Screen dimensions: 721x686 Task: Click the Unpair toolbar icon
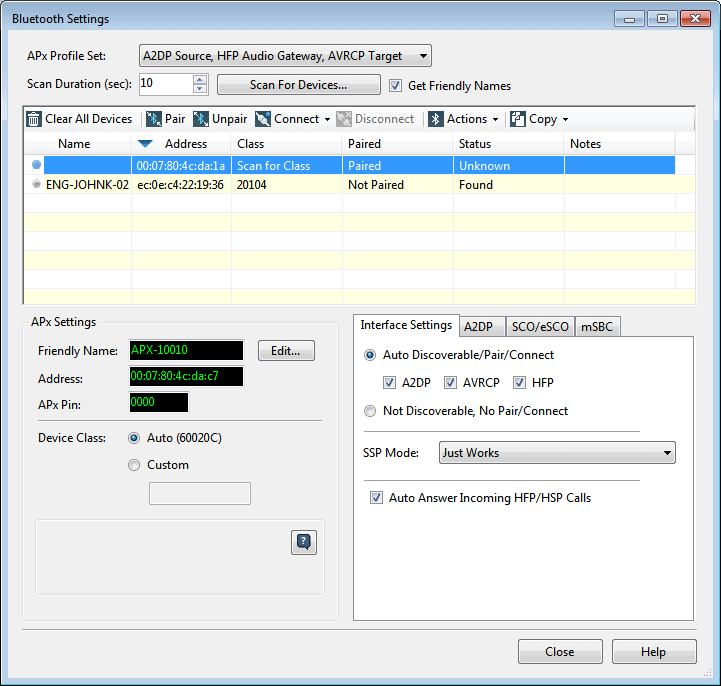pos(201,119)
